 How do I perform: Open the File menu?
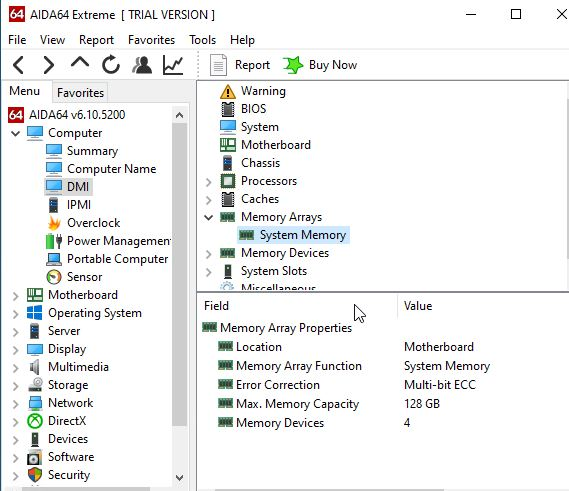[x=17, y=40]
